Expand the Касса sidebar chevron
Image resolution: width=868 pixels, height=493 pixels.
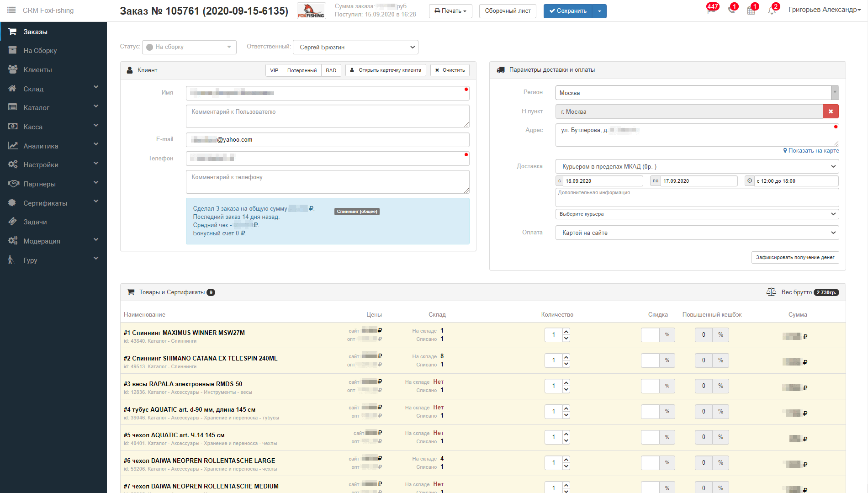pyautogui.click(x=96, y=126)
